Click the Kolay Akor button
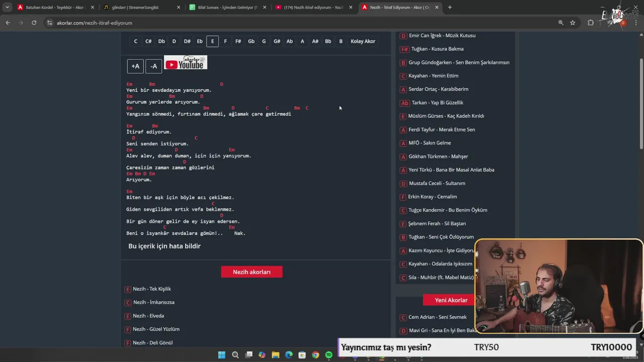 (363, 41)
